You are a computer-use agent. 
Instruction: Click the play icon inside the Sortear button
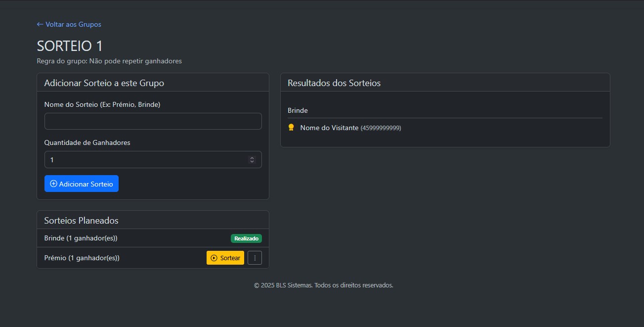click(x=214, y=258)
